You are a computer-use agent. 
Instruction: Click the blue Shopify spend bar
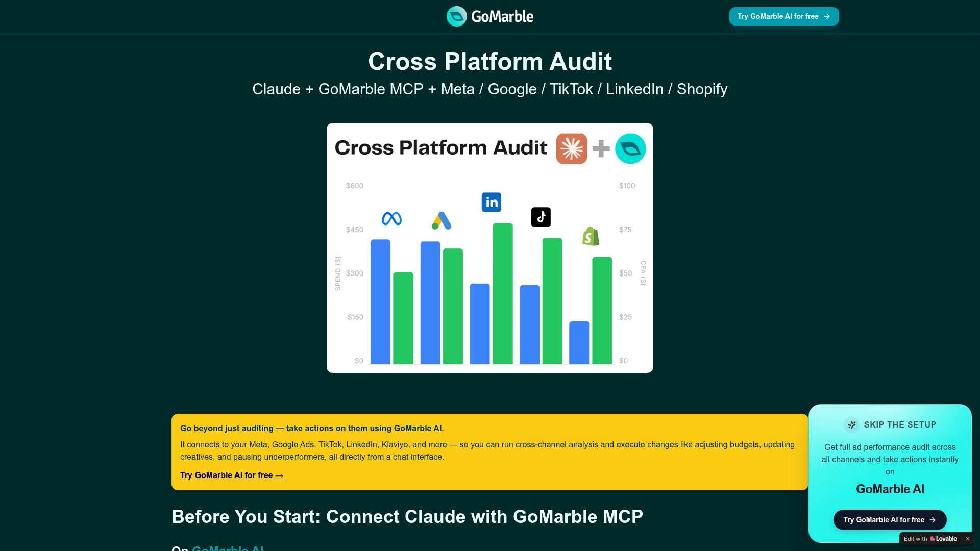[579, 342]
